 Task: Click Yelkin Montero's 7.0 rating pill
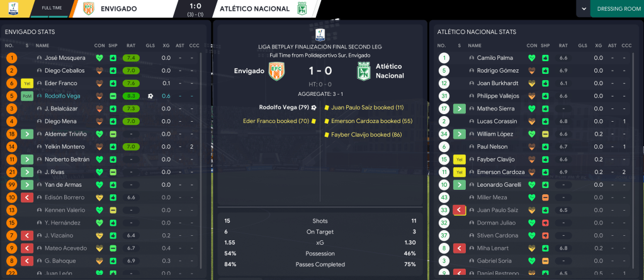[132, 146]
